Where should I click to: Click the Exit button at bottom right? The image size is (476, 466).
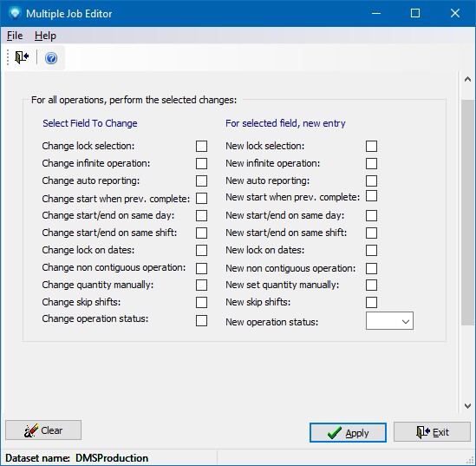tap(432, 431)
